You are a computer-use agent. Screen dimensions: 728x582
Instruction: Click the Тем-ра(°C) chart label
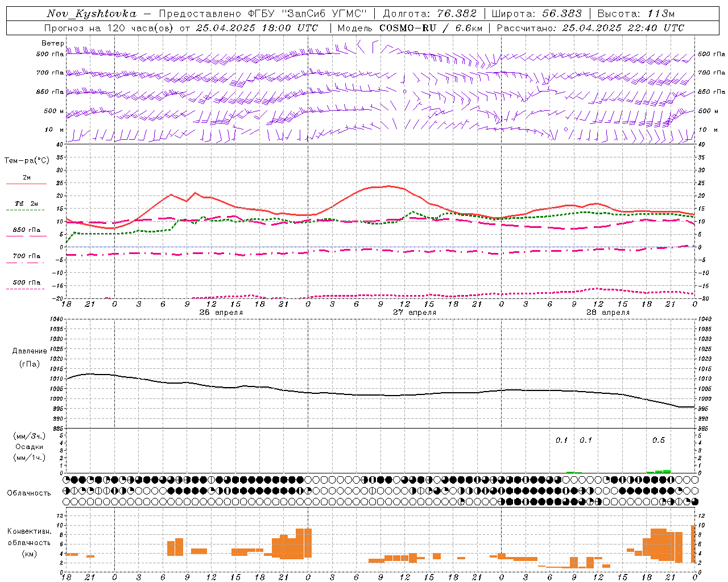click(27, 161)
